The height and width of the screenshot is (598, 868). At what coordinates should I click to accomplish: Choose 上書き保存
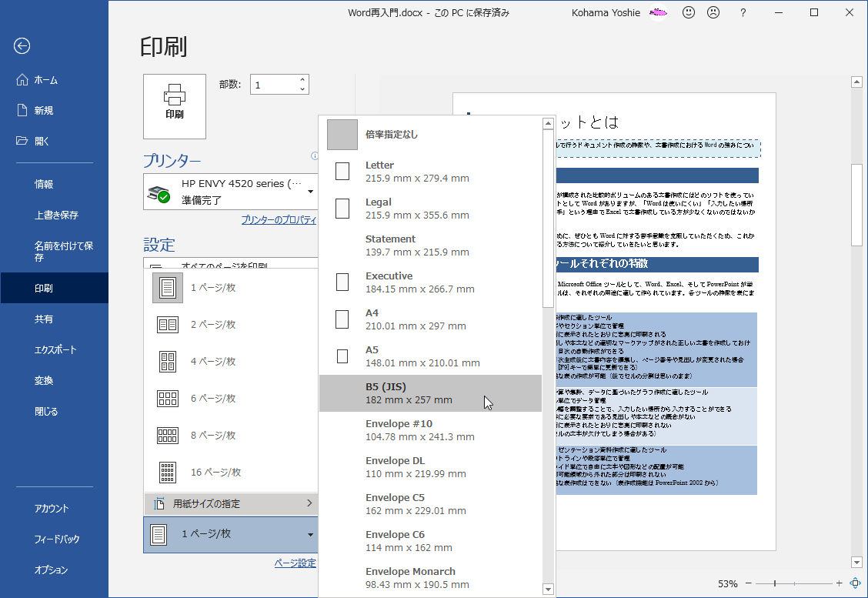click(x=54, y=215)
